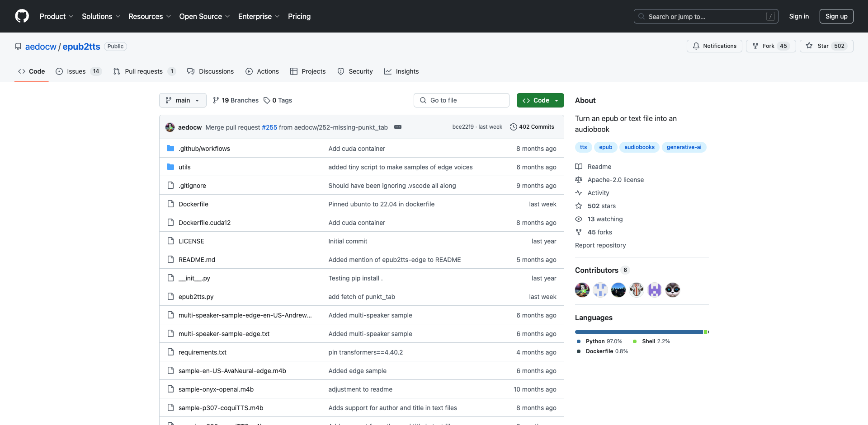
Task: Select the Code tab
Action: (32, 71)
